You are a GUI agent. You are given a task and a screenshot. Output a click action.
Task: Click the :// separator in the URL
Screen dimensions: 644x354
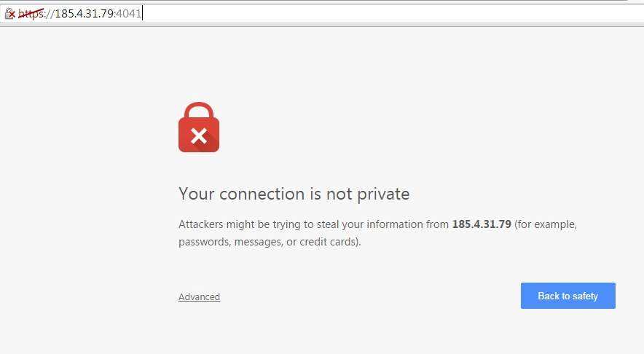point(50,14)
